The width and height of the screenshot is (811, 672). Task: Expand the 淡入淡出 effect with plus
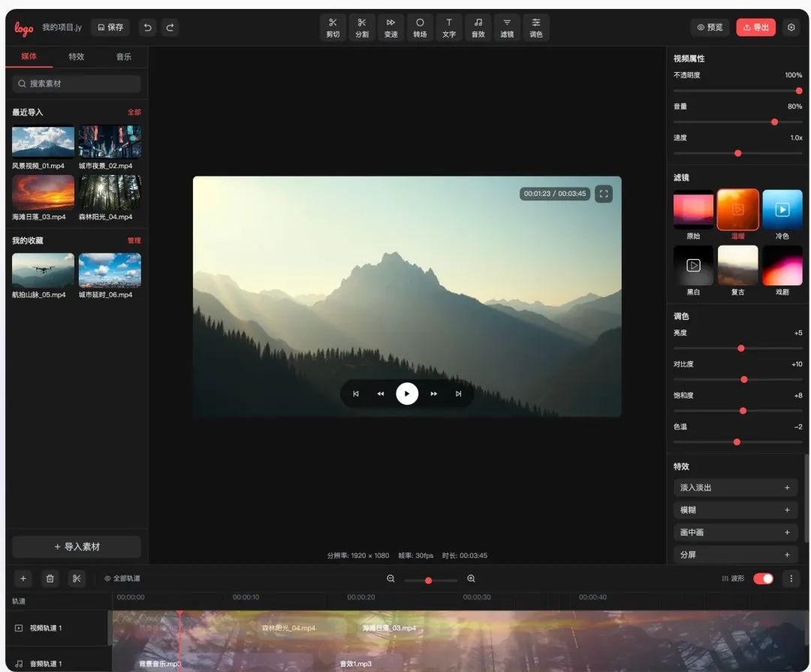[x=787, y=488]
